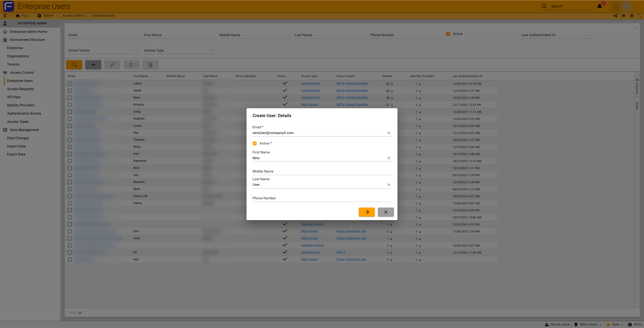Viewport: 644px width, 328px height.
Task: Collapse the filter panel chevron
Action: coord(635,28)
